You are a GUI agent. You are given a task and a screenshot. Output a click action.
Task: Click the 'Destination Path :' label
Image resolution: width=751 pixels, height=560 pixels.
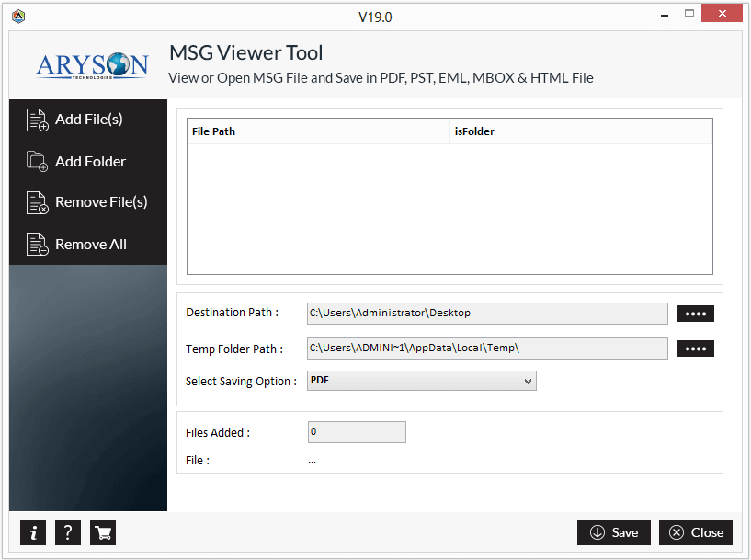(x=233, y=313)
